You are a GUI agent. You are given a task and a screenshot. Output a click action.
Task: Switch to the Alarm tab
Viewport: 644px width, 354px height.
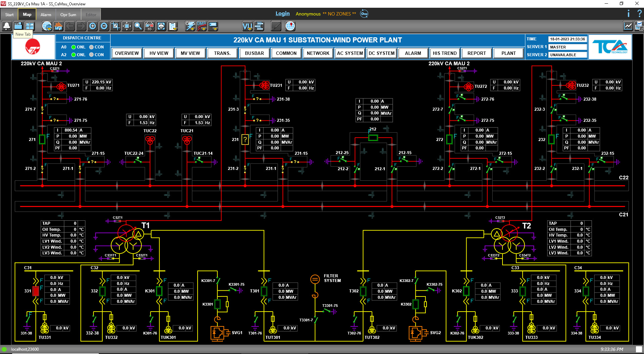tap(46, 15)
